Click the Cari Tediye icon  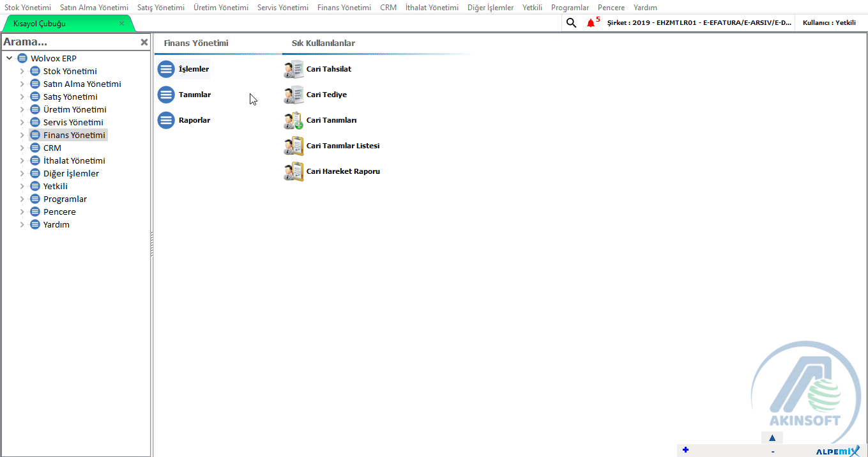pos(294,95)
